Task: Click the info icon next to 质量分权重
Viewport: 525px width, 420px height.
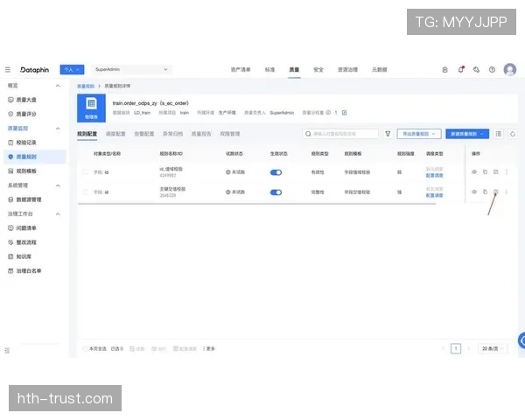Action: [x=328, y=113]
